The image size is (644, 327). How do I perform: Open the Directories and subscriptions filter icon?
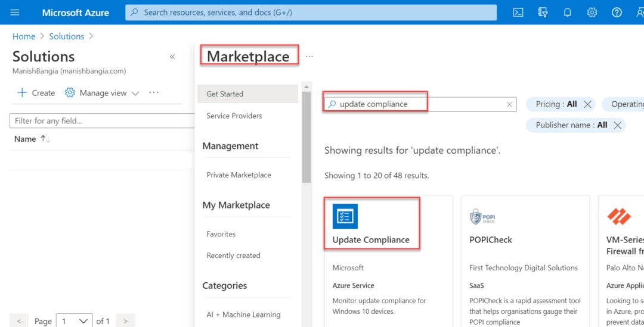click(543, 13)
